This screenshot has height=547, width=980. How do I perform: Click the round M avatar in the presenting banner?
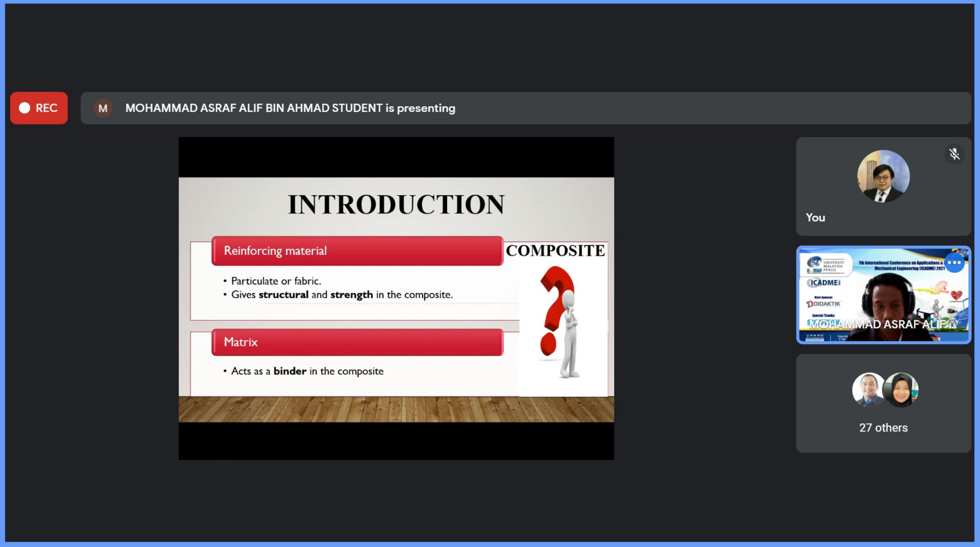coord(103,108)
